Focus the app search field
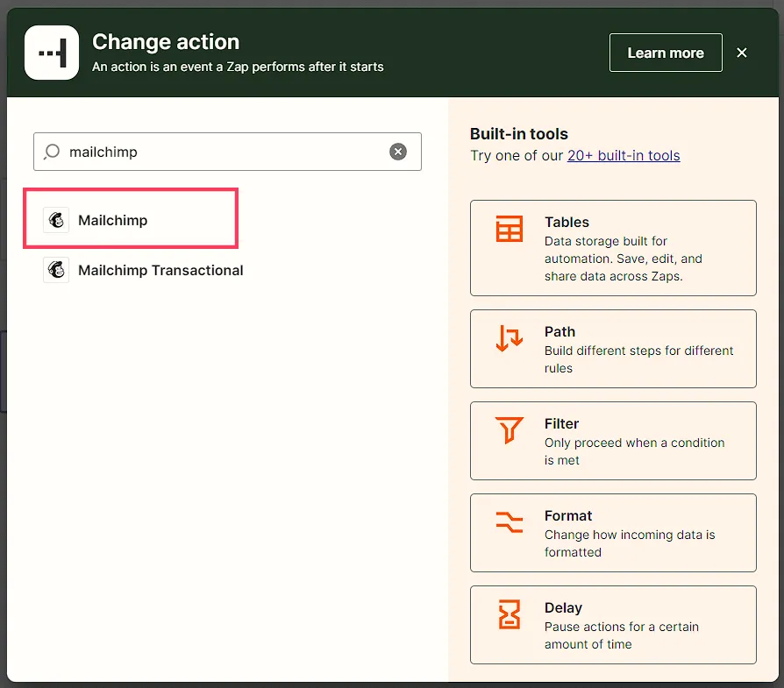784x688 pixels. (227, 152)
